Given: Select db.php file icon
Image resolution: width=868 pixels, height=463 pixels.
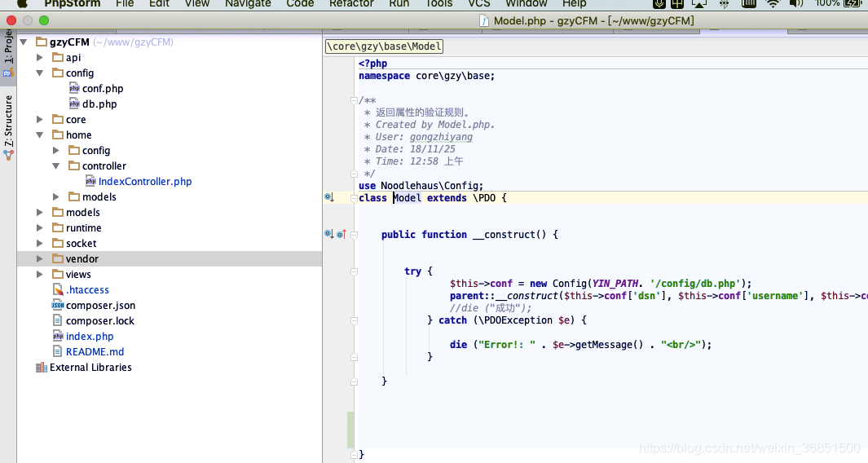Looking at the screenshot, I should tap(74, 104).
